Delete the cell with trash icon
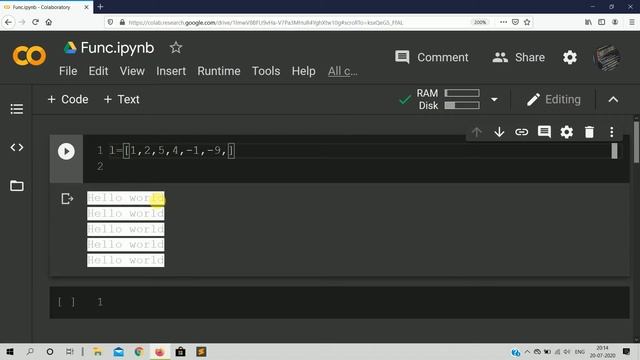Image resolution: width=640 pixels, height=360 pixels. coord(589,132)
